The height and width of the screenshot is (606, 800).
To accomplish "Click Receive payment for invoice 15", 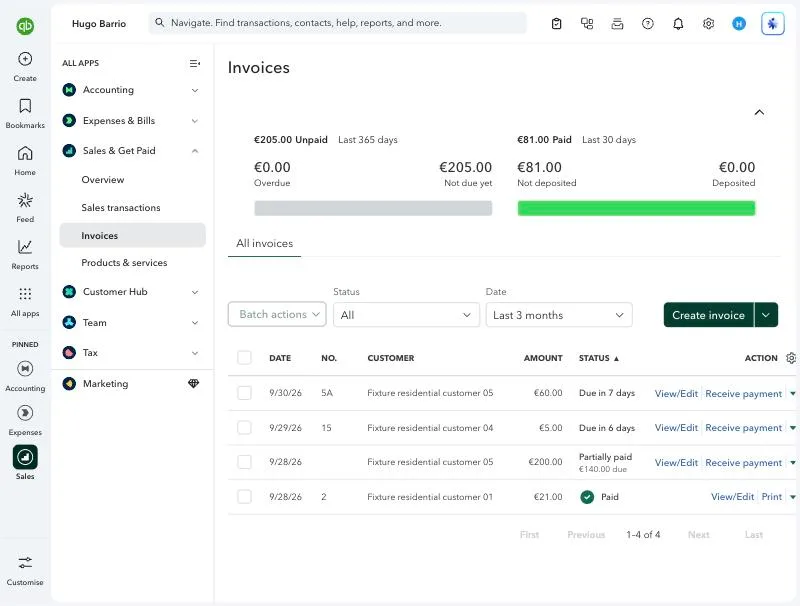I will [x=743, y=427].
